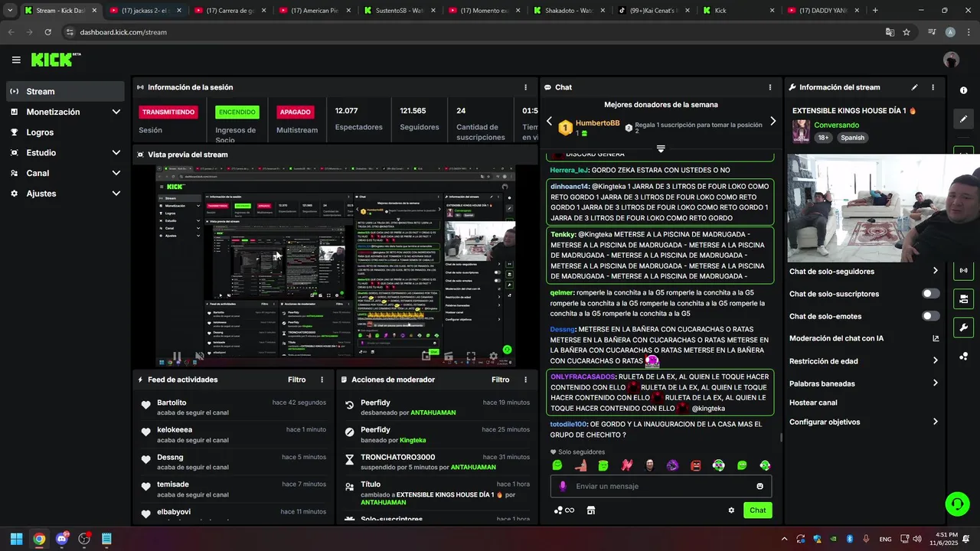Open the hamburger navigation menu
The width and height of the screenshot is (980, 551).
pos(16,60)
